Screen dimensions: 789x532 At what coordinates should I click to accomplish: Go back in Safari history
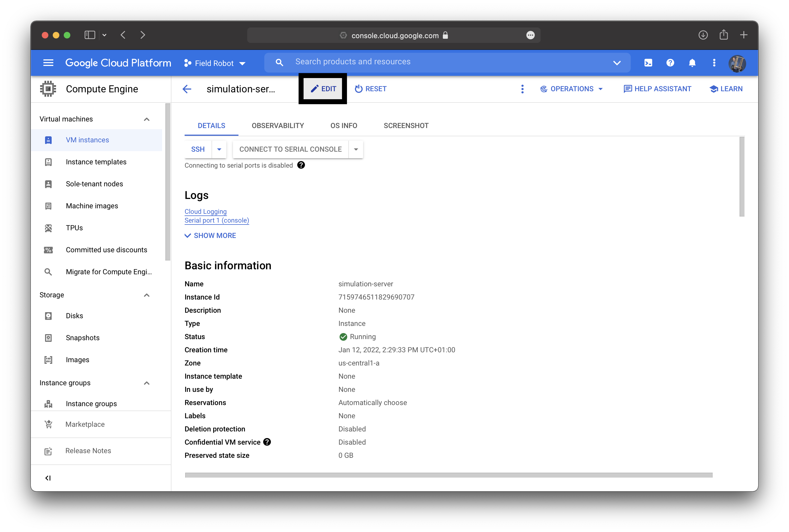click(123, 35)
